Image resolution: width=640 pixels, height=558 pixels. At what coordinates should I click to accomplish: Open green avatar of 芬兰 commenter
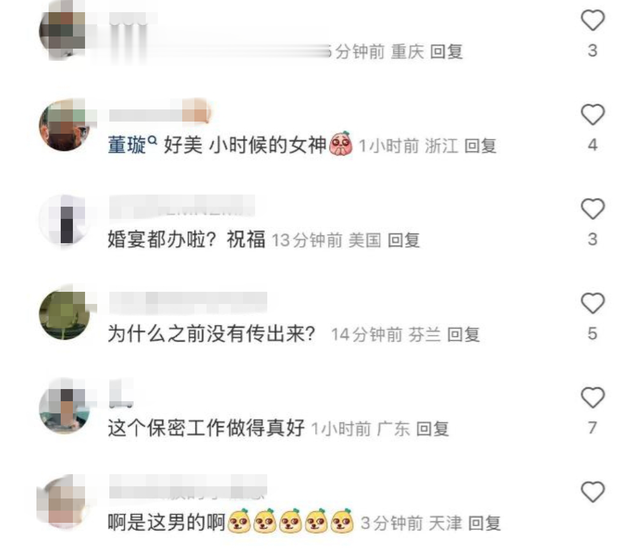pyautogui.click(x=64, y=314)
